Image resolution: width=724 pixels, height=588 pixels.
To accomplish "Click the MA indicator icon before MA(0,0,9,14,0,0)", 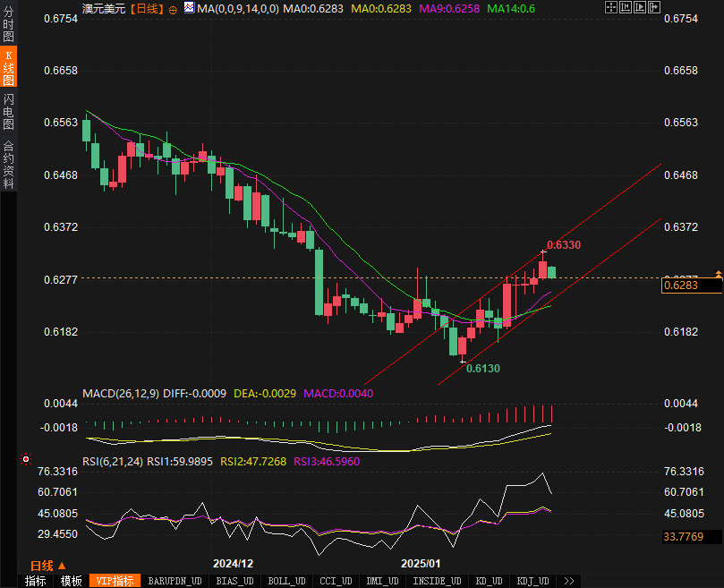I will click(x=188, y=8).
